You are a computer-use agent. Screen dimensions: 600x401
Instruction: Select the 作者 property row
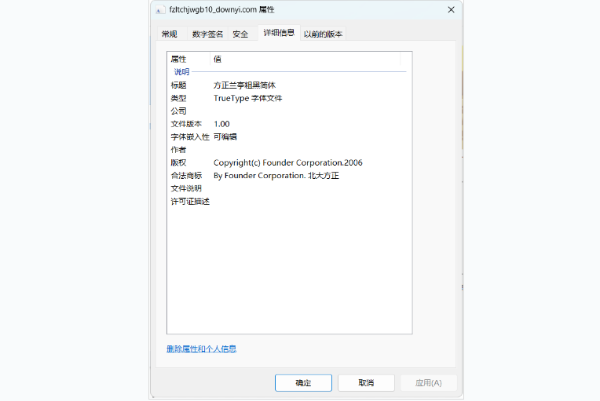pos(289,150)
